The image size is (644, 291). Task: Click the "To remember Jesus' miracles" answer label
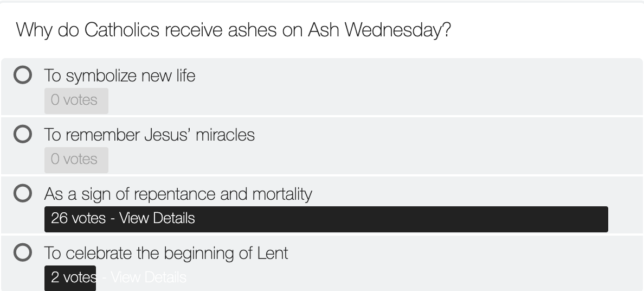click(x=150, y=135)
